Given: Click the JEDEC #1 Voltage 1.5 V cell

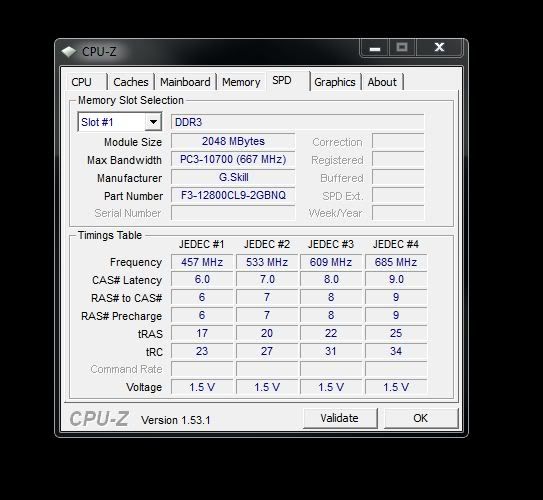Looking at the screenshot, I should [202, 387].
